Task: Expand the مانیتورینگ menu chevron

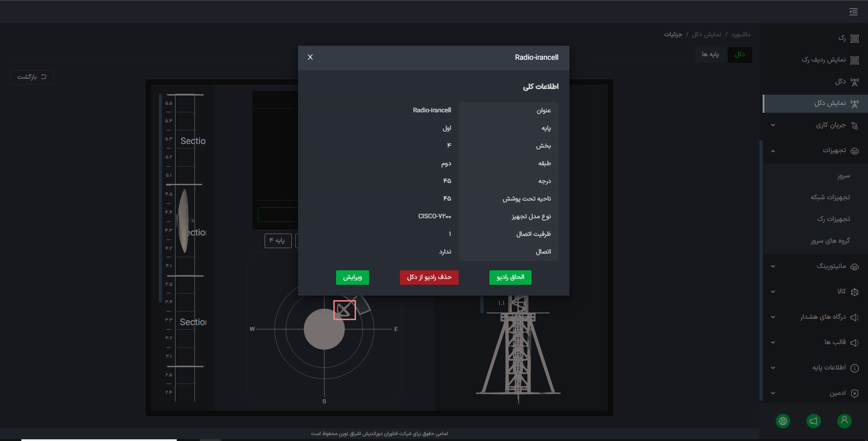Action: [x=773, y=267]
